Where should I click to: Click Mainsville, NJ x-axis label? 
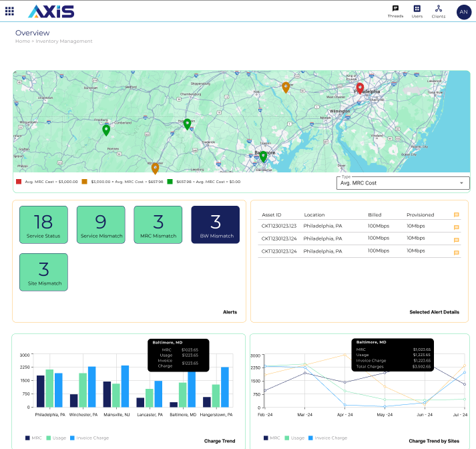[117, 415]
